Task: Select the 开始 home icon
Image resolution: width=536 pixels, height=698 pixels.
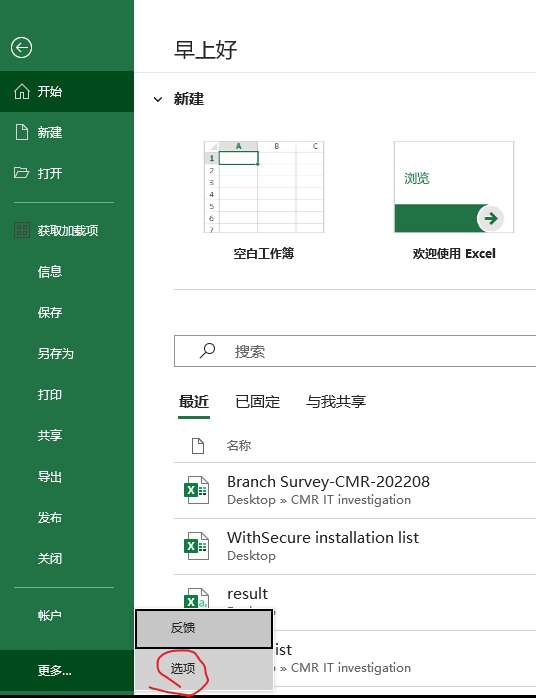Action: [x=22, y=91]
